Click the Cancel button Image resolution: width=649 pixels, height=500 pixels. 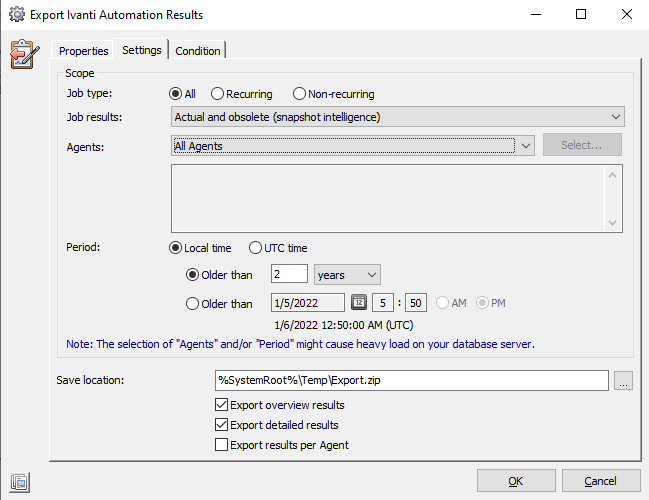(x=601, y=481)
